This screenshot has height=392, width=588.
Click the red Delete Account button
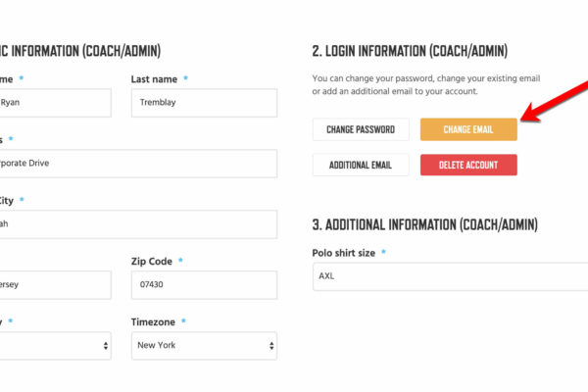point(468,165)
